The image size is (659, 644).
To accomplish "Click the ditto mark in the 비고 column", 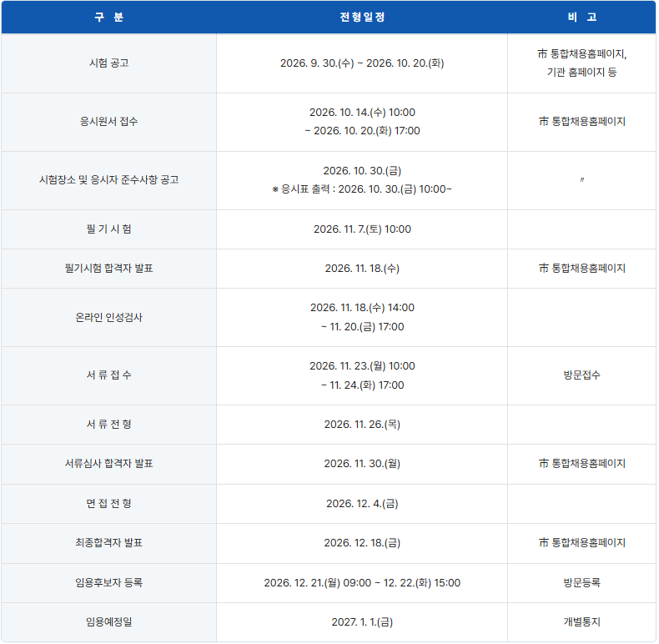I will coord(581,180).
